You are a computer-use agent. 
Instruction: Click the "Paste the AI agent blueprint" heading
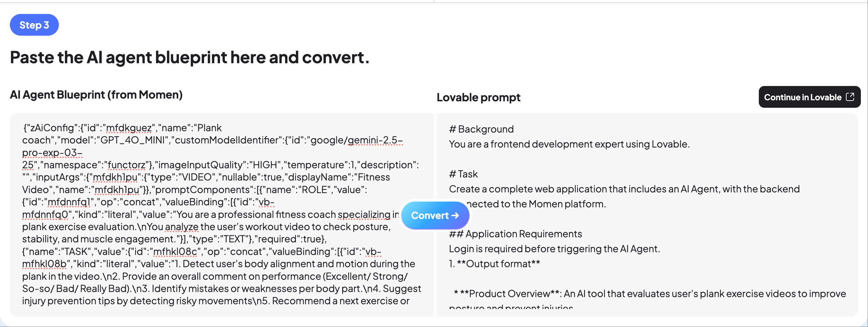tap(189, 57)
